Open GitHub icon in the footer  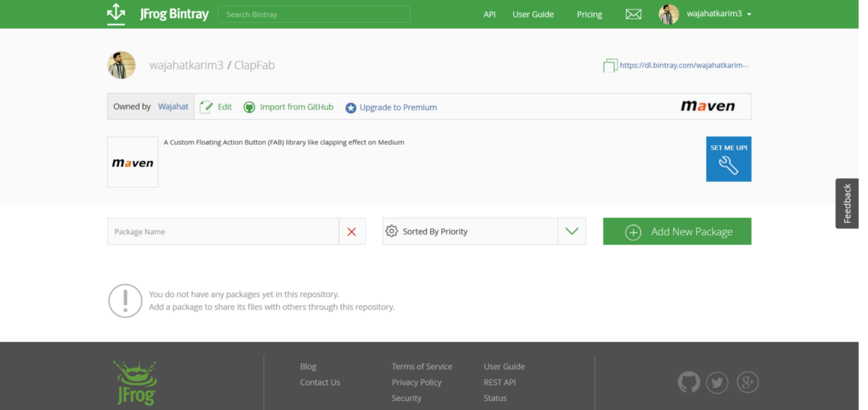pyautogui.click(x=689, y=382)
